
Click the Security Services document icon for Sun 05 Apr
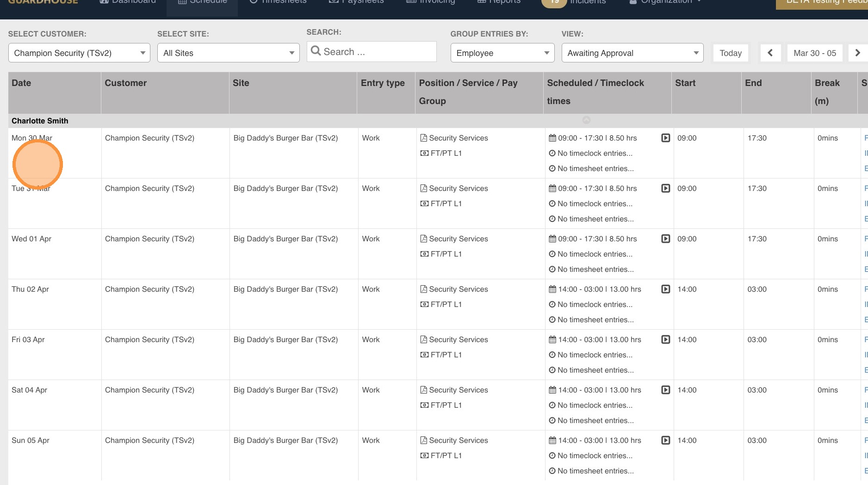tap(423, 440)
